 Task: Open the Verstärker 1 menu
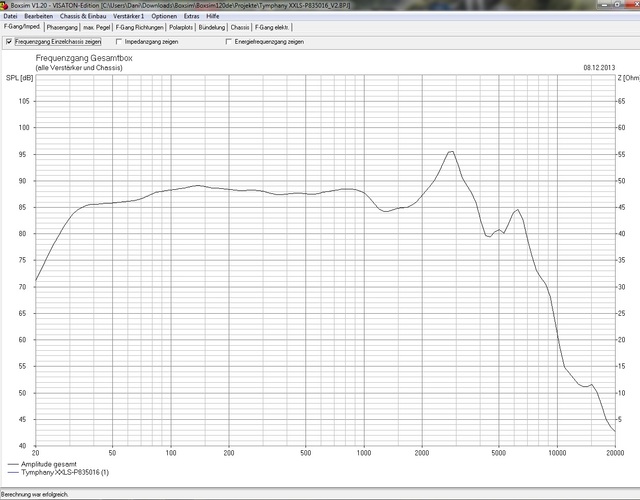point(129,17)
